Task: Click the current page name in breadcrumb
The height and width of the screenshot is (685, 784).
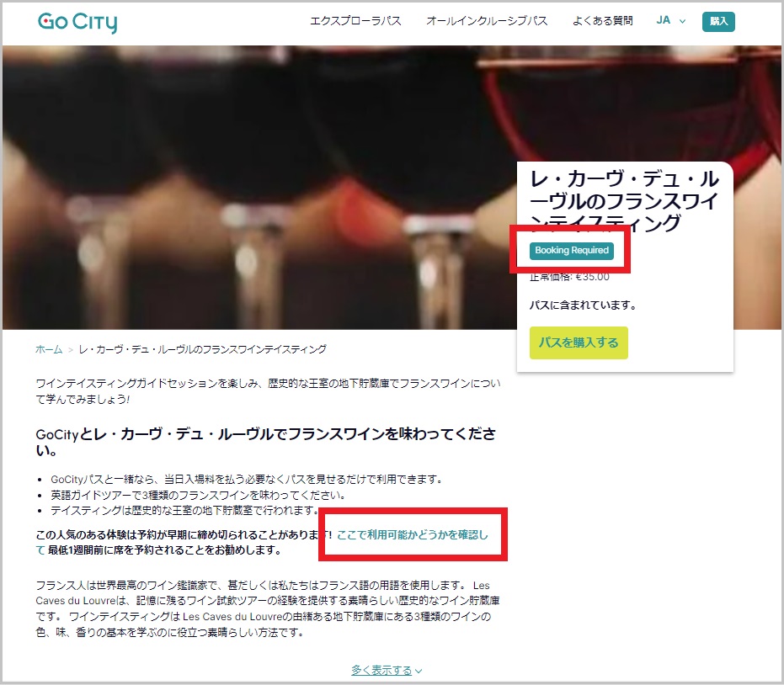Action: [x=202, y=349]
